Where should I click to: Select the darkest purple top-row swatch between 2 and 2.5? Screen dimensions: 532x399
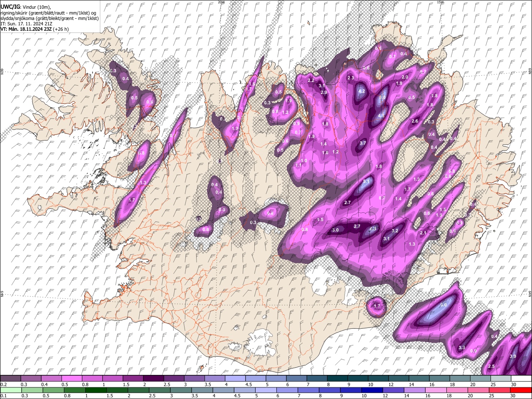pos(153,378)
